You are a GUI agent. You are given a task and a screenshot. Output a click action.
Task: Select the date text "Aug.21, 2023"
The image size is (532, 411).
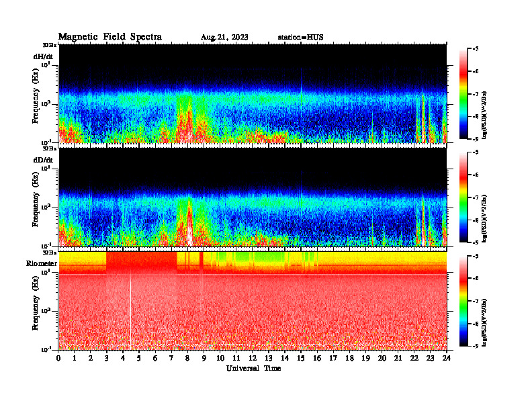(224, 38)
